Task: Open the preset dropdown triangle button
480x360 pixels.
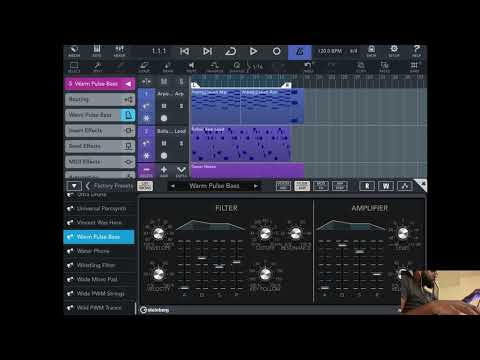Action: tap(74, 186)
